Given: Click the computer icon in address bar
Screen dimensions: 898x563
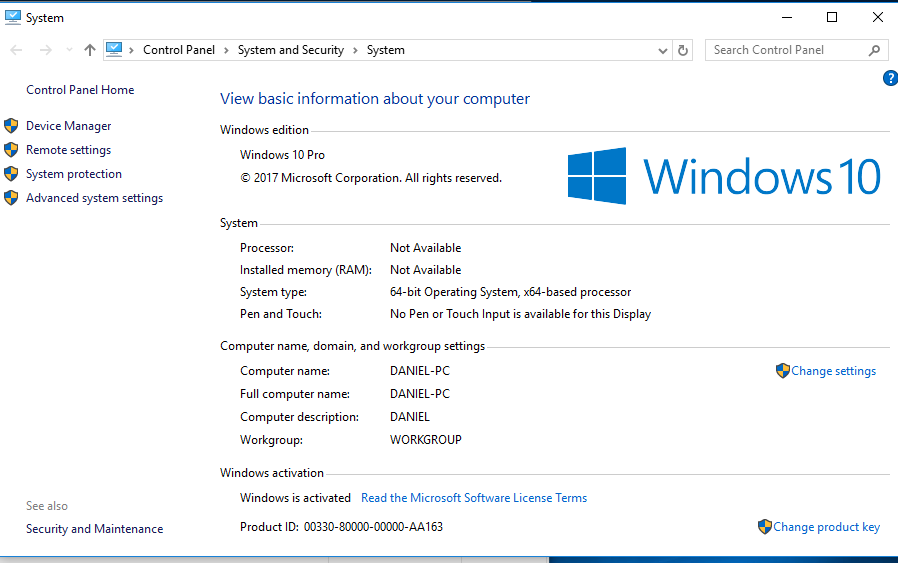Looking at the screenshot, I should [x=114, y=49].
